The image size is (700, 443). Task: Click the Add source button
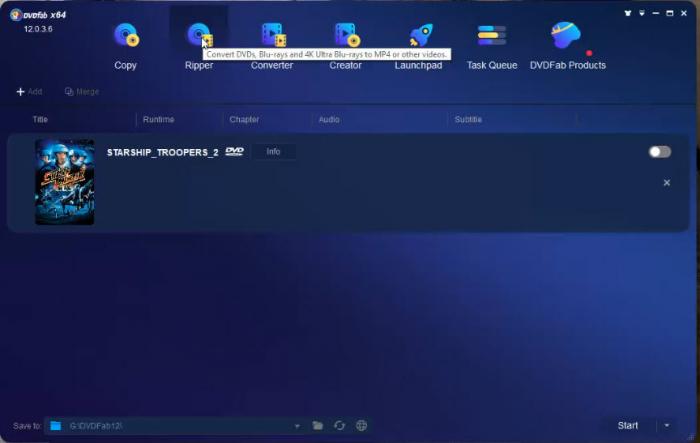pos(29,92)
